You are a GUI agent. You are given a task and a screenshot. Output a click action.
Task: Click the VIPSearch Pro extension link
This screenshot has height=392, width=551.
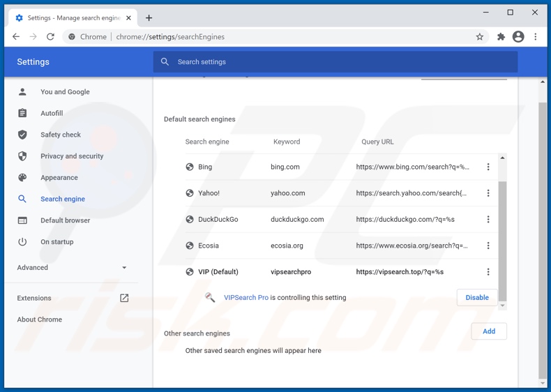pyautogui.click(x=246, y=297)
